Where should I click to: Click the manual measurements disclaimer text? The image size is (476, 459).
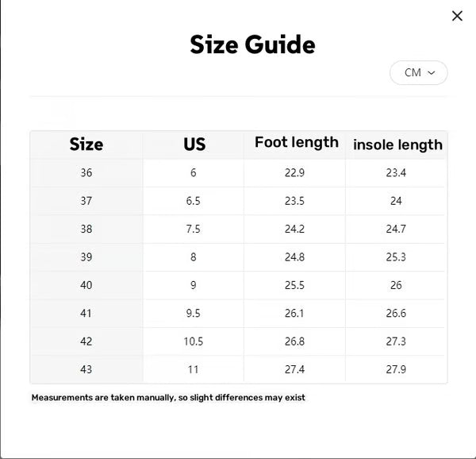(168, 397)
